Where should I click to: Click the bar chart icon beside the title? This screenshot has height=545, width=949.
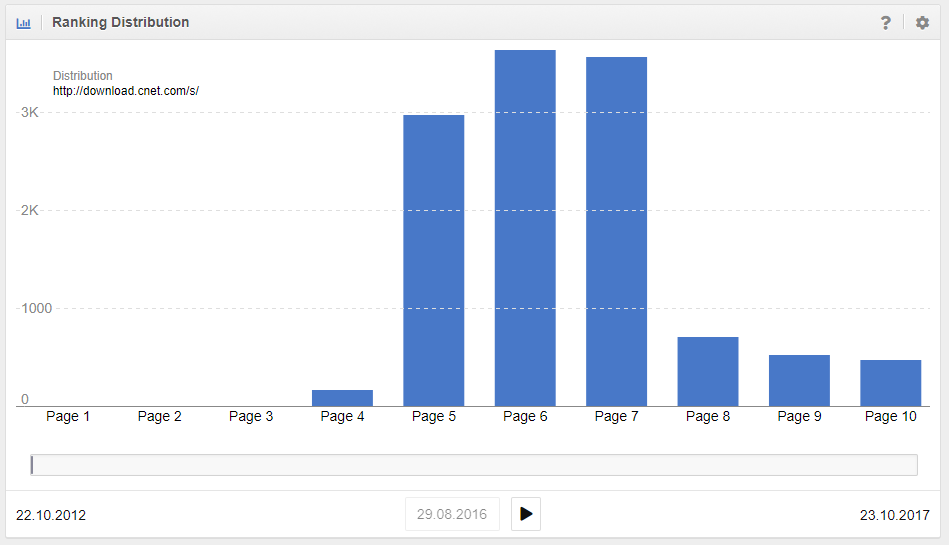point(24,22)
